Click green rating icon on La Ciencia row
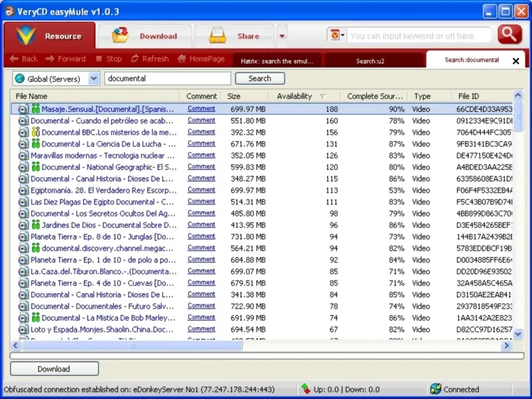This screenshot has height=399, width=532. 36,144
